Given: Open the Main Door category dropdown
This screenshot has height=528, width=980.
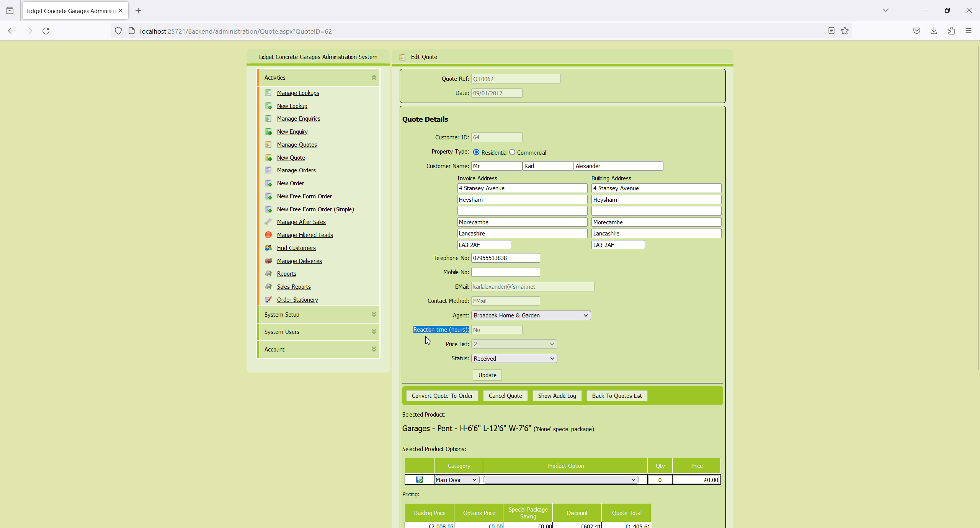Looking at the screenshot, I should pos(456,480).
